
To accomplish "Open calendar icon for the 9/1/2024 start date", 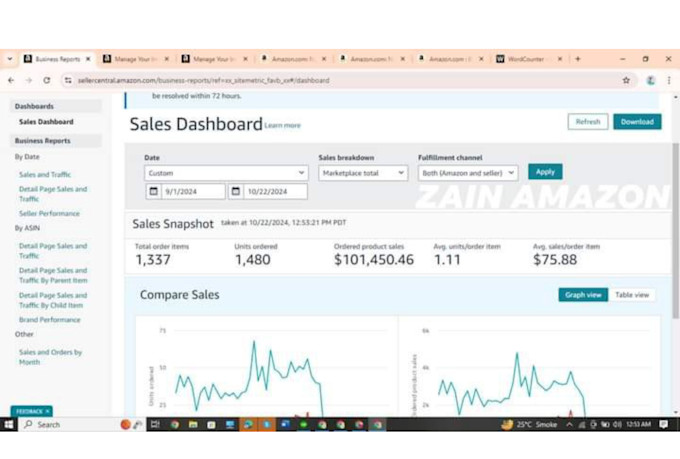I will coord(154,191).
